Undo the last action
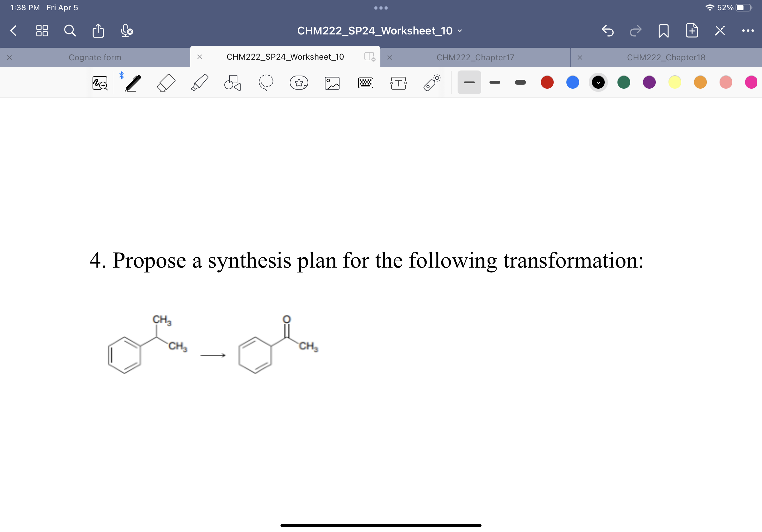The height and width of the screenshot is (532, 762). click(608, 31)
